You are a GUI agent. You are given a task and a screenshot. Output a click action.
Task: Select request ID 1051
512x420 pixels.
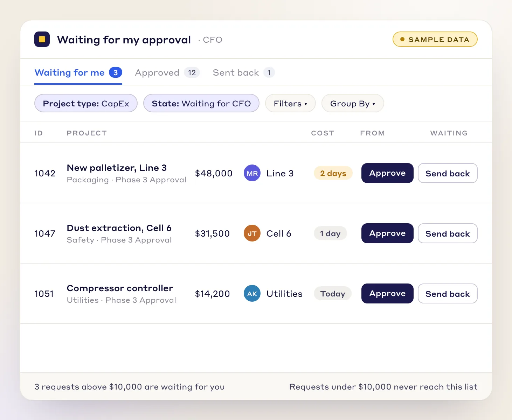coord(44,294)
